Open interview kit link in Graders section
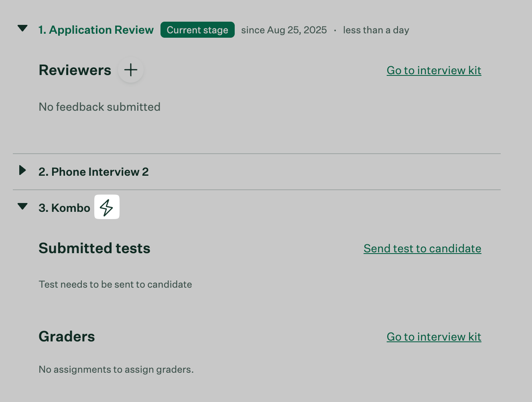The height and width of the screenshot is (402, 532). 434,337
